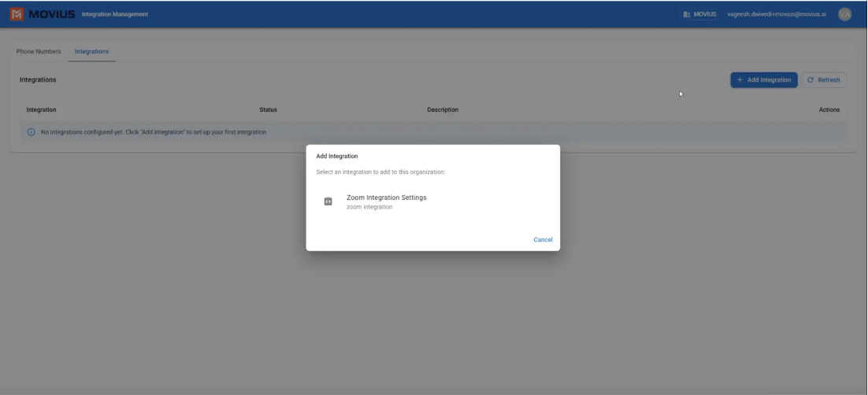
Task: Click the organization building icon
Action: click(686, 14)
